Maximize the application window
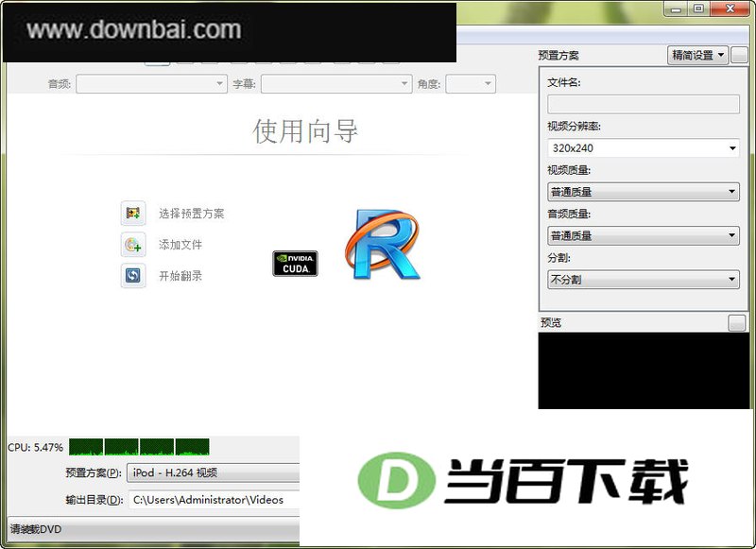 coord(698,9)
